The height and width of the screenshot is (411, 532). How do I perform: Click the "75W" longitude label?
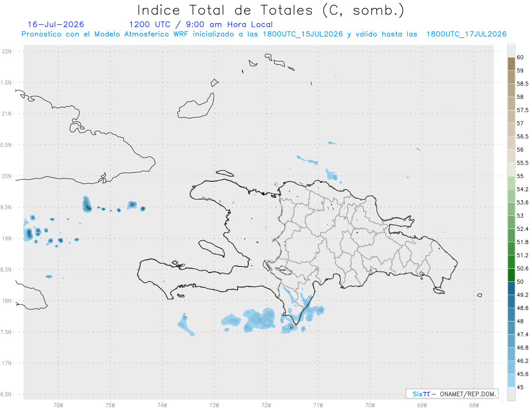pyautogui.click(x=110, y=406)
